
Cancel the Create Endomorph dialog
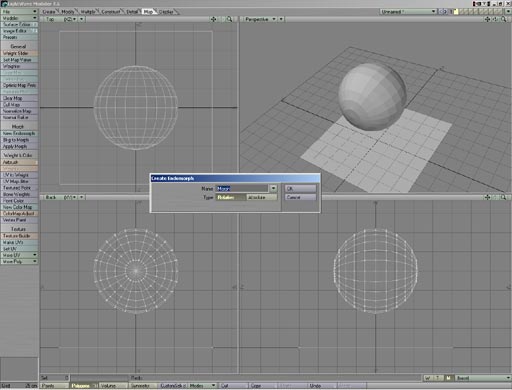coord(300,197)
